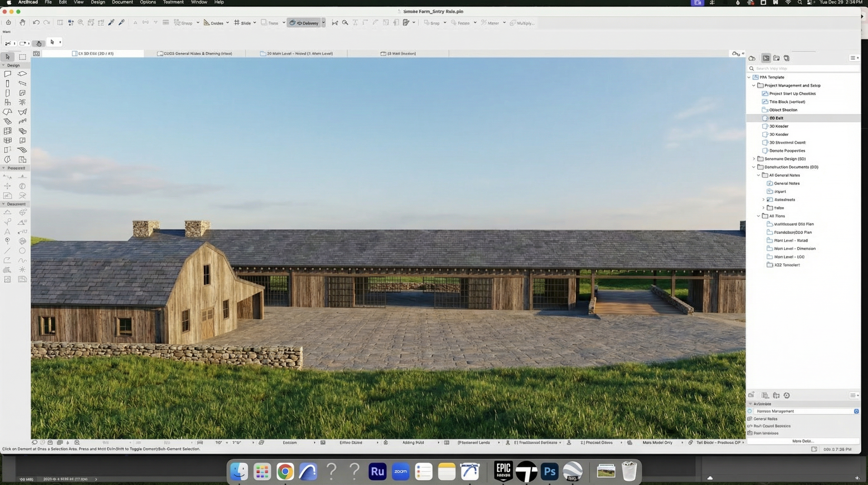Open the General Notes view in tree

(786, 183)
